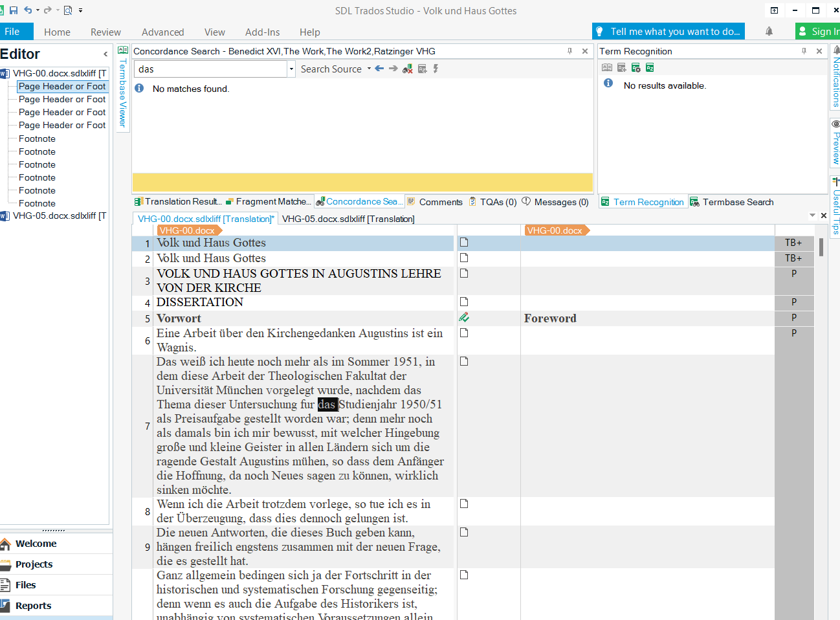Close the Concordance Search window

coord(585,51)
